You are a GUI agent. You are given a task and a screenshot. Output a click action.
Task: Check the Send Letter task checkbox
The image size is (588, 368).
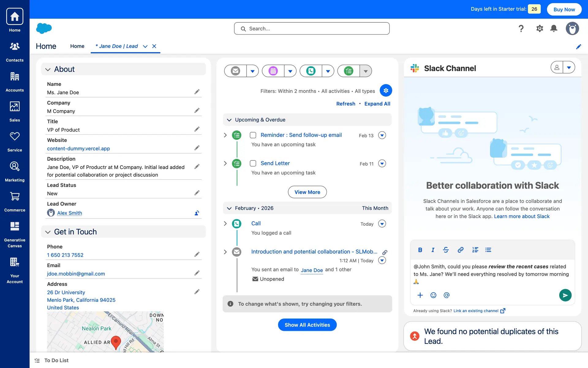coord(253,163)
